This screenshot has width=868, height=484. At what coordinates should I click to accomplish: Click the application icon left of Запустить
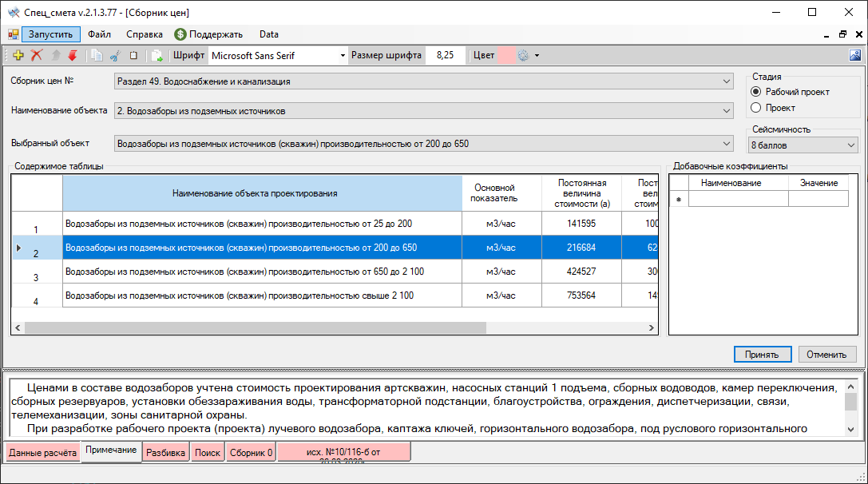tap(14, 34)
